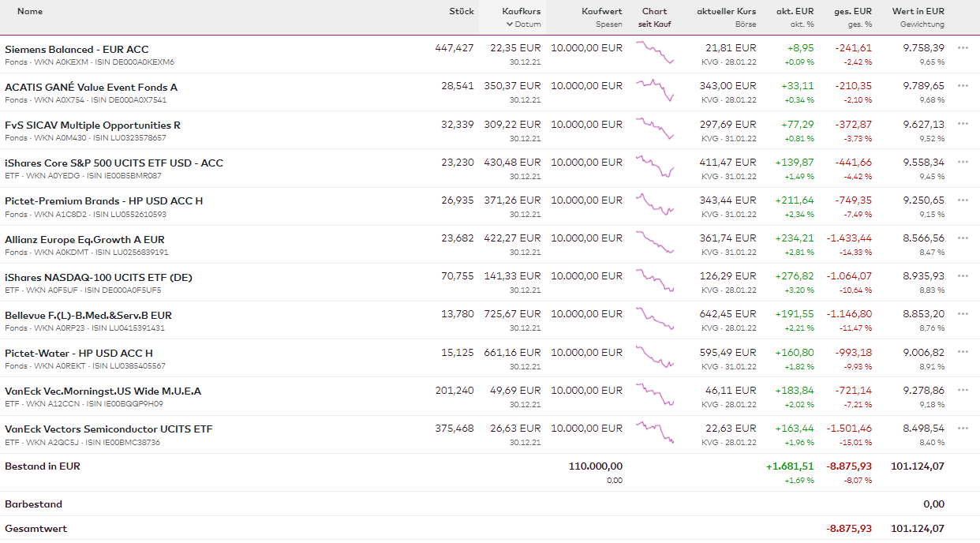Select the aktueller Kurs column header
Image resolution: width=980 pixels, height=543 pixels.
point(726,12)
